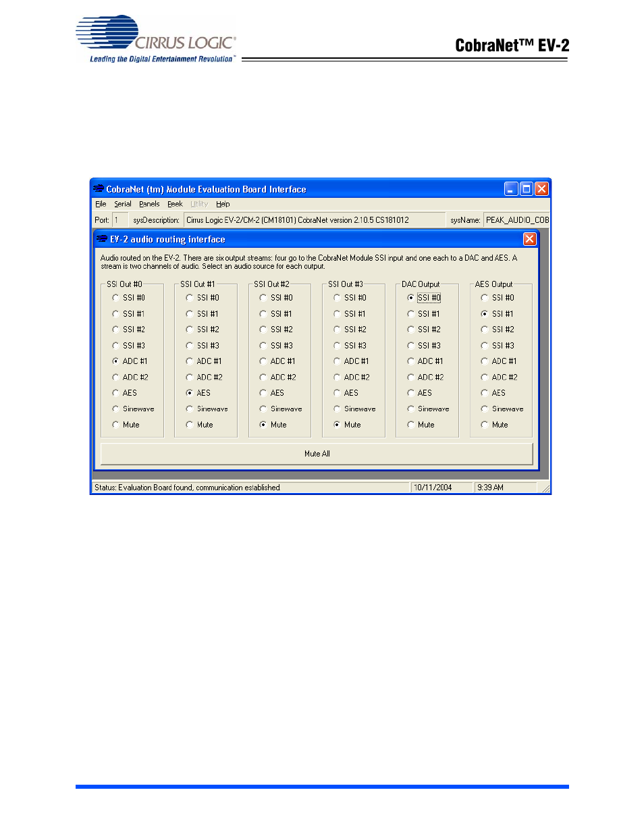Select AES for SSI Out #2

[x=263, y=393]
